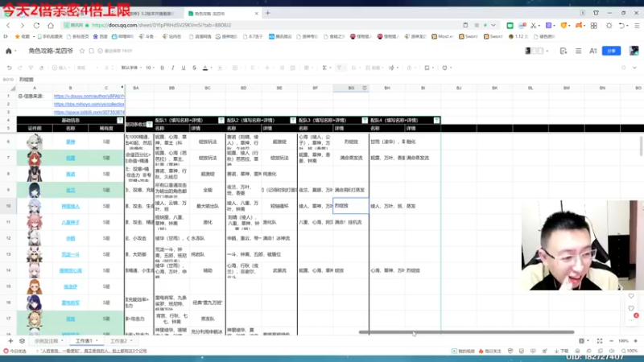Click zoom out minus at bottom right

tap(611, 341)
